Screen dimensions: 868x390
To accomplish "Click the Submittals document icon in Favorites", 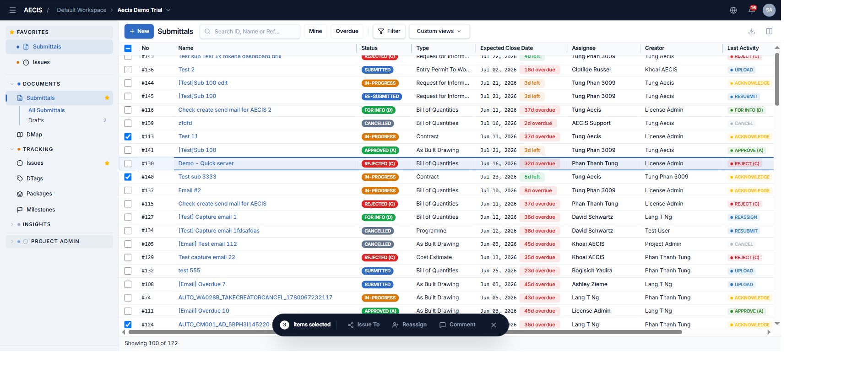I will pyautogui.click(x=26, y=47).
